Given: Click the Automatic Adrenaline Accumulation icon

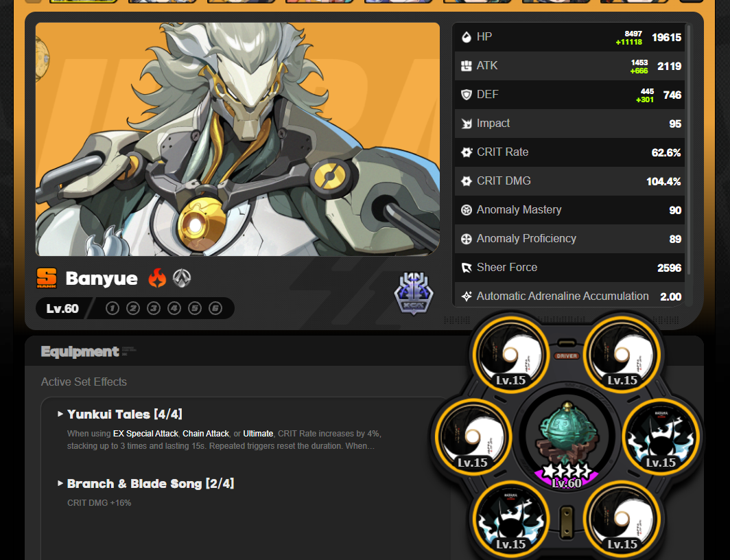Looking at the screenshot, I should click(466, 296).
